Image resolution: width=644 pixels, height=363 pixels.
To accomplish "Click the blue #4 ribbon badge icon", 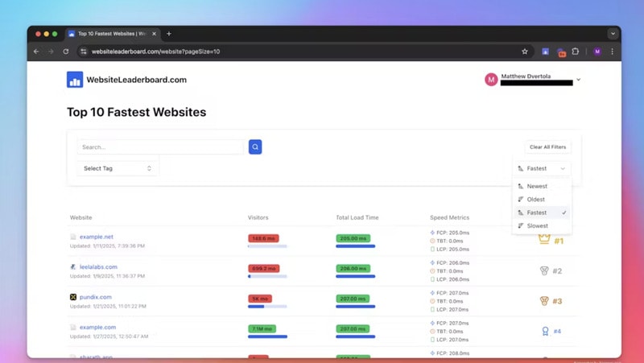I will click(x=545, y=331).
